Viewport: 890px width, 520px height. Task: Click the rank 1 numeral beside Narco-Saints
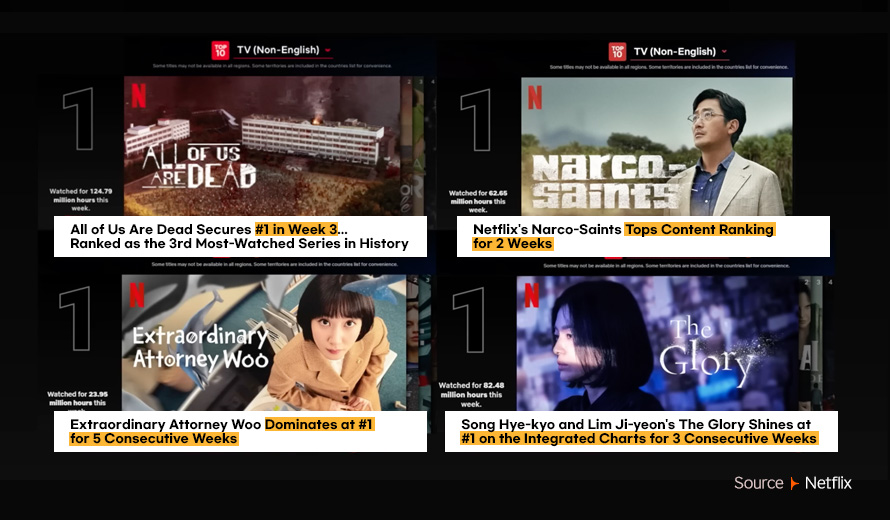pos(476,122)
